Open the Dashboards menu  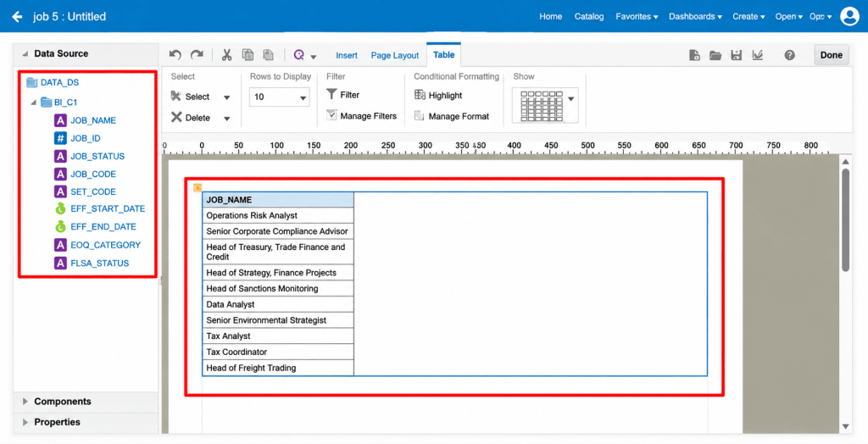coord(695,17)
